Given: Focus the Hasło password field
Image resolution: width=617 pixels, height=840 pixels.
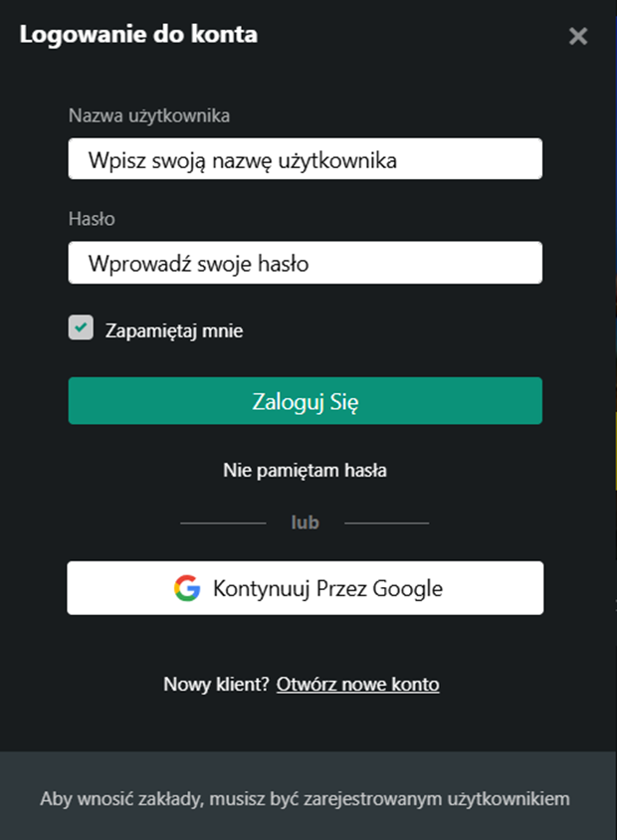Looking at the screenshot, I should [x=305, y=264].
